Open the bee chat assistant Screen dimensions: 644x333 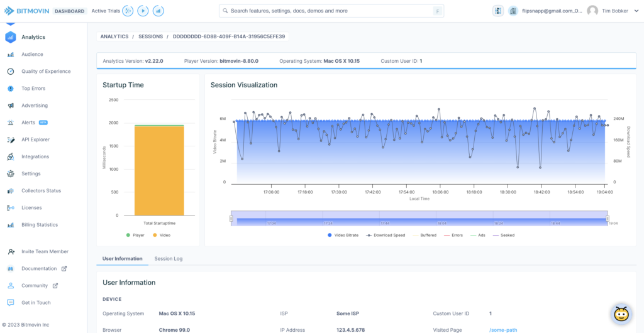click(x=622, y=315)
